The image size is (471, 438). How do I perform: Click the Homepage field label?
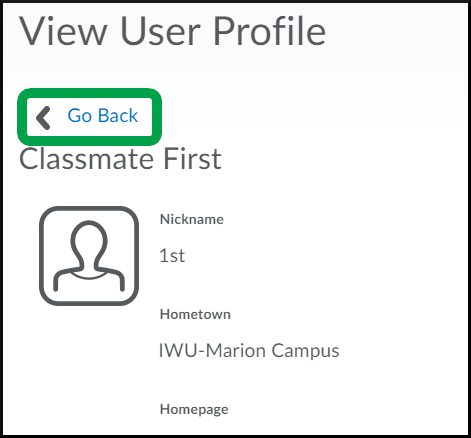[194, 410]
